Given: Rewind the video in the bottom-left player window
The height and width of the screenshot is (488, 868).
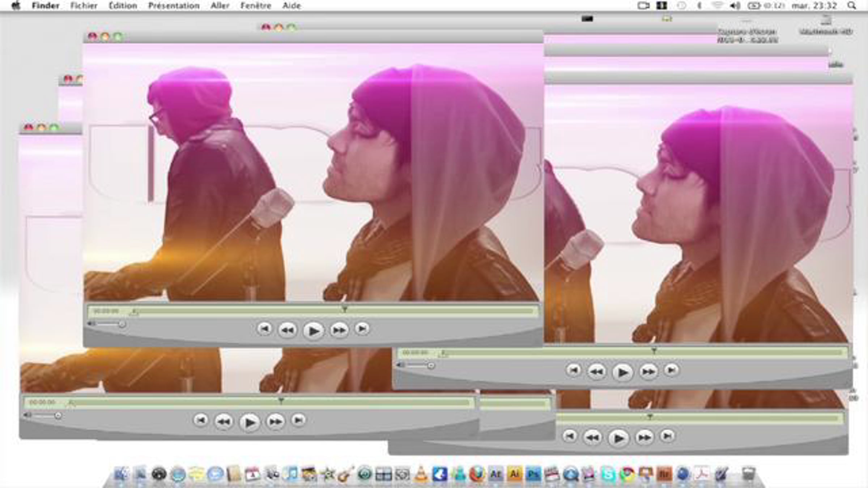Looking at the screenshot, I should pos(224,421).
